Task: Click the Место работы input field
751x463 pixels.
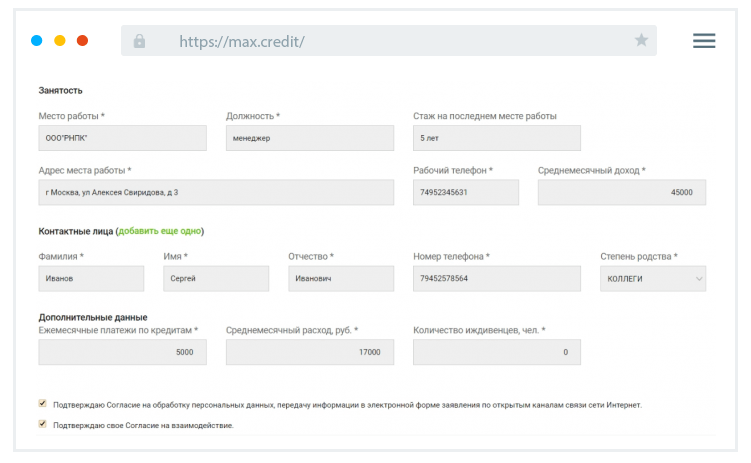Action: pos(122,138)
